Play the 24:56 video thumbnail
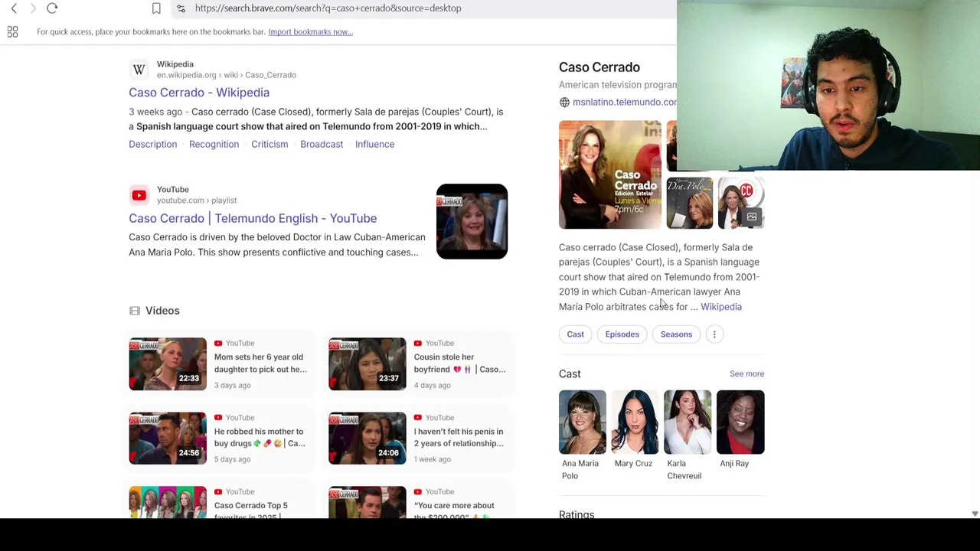The height and width of the screenshot is (551, 980). (168, 439)
